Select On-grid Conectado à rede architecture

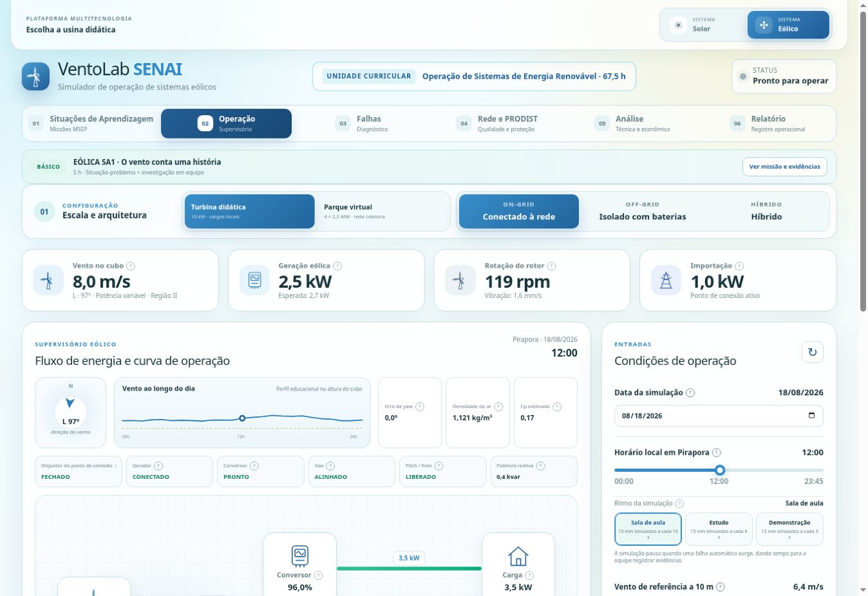[519, 211]
